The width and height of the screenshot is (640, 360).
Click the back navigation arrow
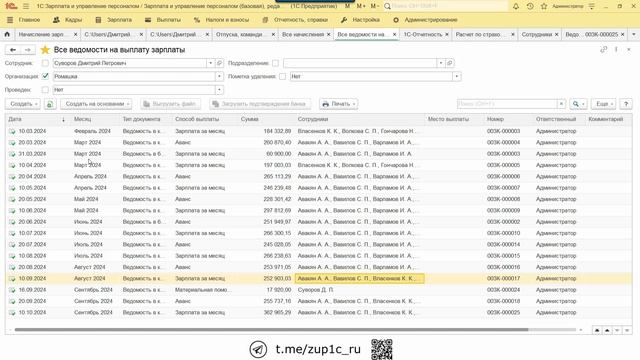[13, 50]
